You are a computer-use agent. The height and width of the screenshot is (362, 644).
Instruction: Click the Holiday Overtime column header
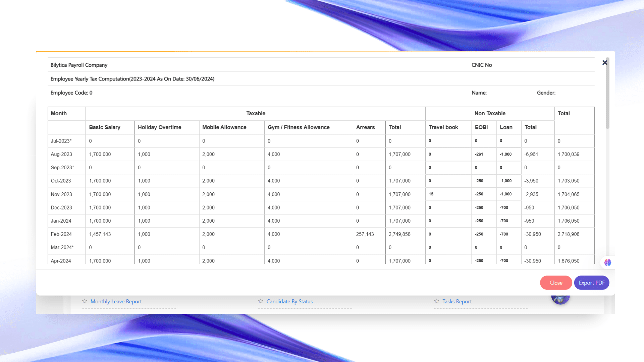coord(160,127)
